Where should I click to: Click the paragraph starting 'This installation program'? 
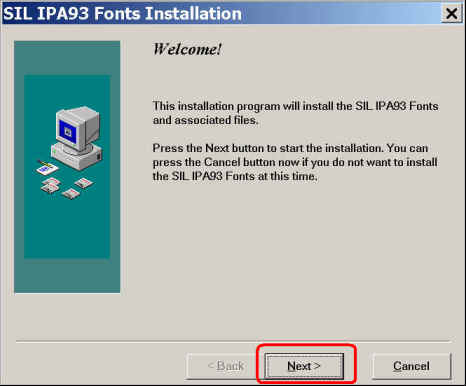[295, 113]
